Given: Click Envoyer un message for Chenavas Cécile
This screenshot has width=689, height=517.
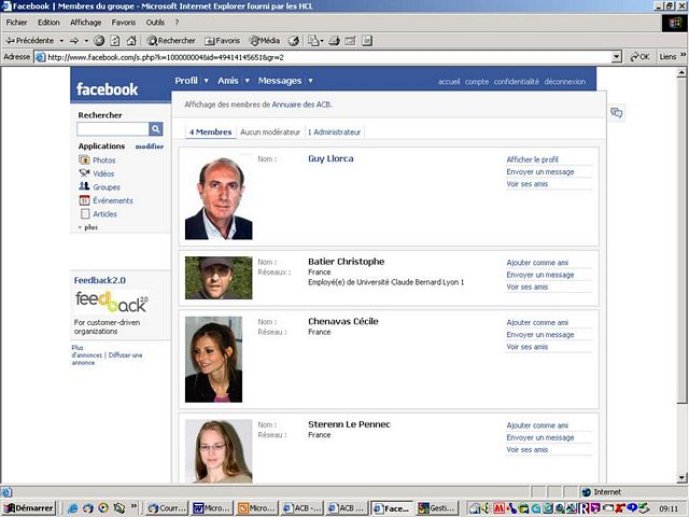Looking at the screenshot, I should tap(540, 335).
